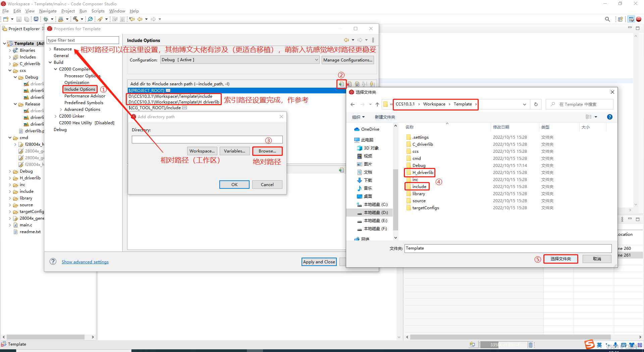Screen dimensions: 644x352
Task: Click the blue help icon in folder picker
Action: tap(610, 117)
